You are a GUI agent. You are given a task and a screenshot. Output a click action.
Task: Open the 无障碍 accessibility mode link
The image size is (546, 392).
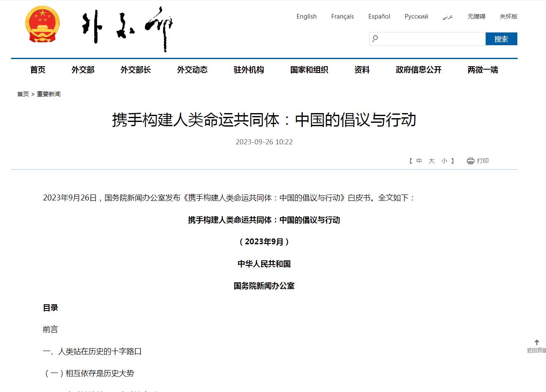(x=476, y=16)
